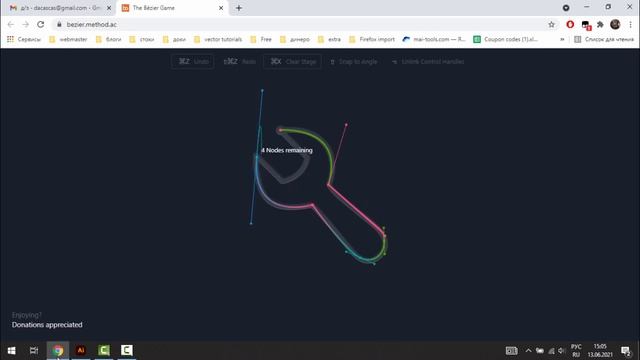The width and height of the screenshot is (640, 360).
Task: Click the pink handle end above the wrench
Action: tap(346, 124)
